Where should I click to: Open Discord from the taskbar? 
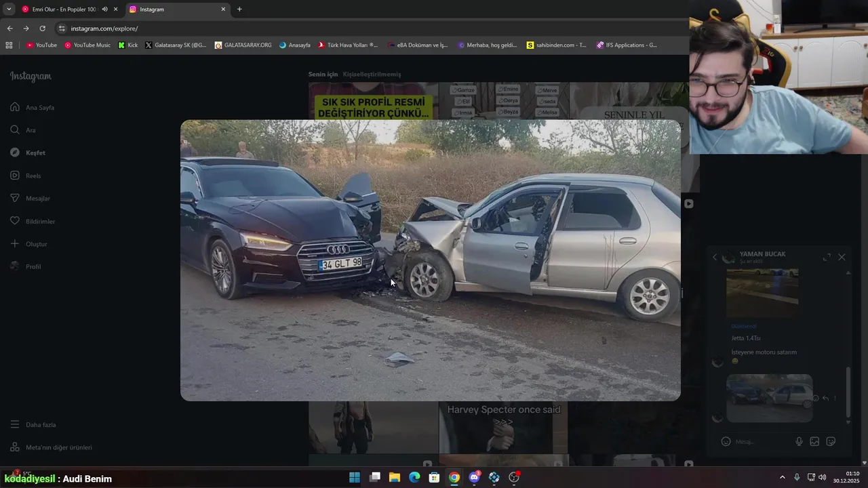(x=474, y=477)
